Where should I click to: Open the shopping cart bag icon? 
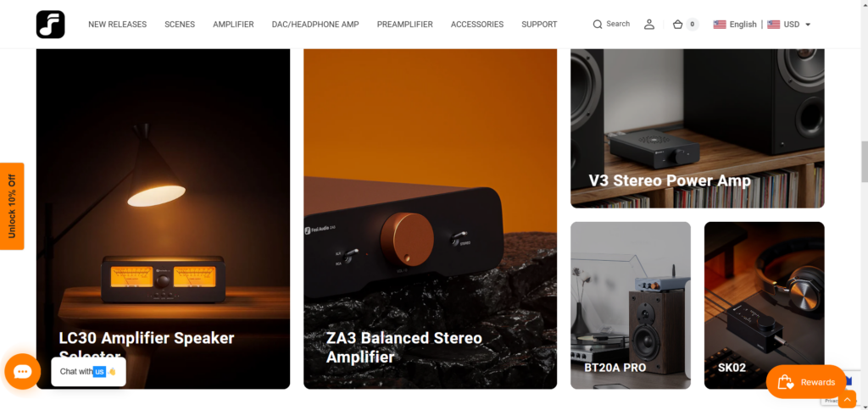677,25
